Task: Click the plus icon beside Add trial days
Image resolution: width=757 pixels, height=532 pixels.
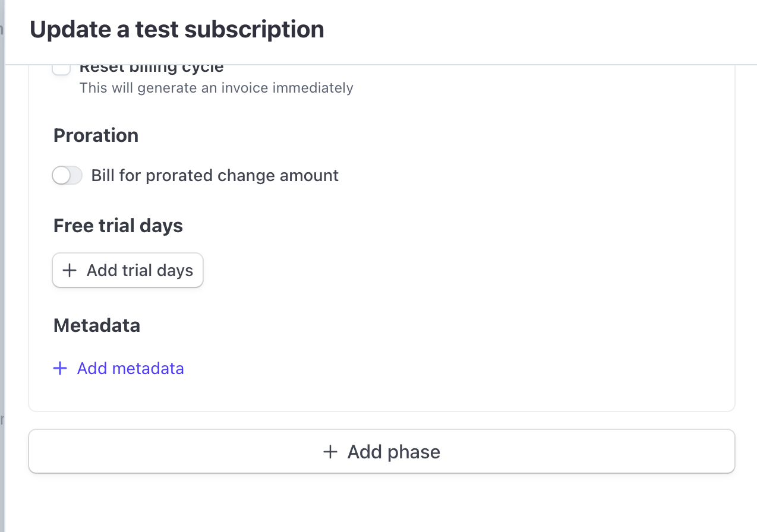Action: point(70,271)
